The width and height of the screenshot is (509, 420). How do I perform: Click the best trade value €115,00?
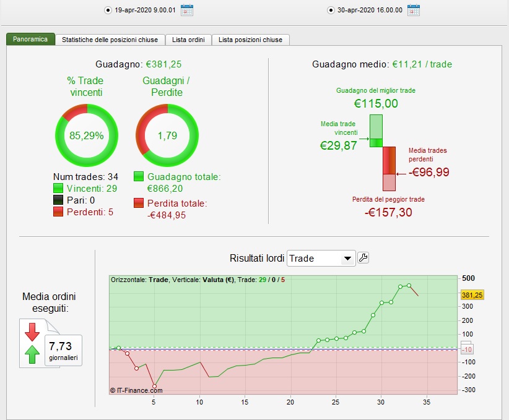click(376, 103)
